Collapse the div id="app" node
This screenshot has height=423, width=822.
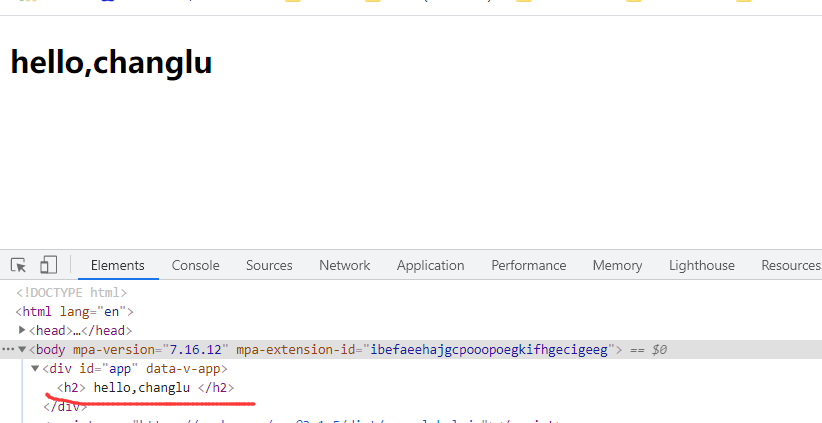tap(35, 368)
